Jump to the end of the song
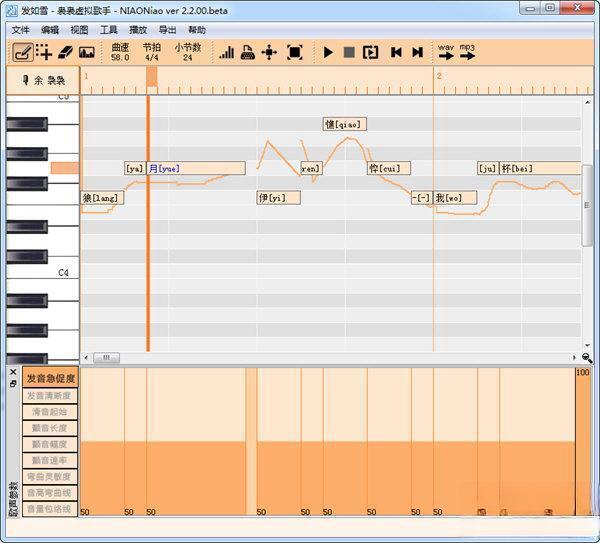 (x=417, y=52)
